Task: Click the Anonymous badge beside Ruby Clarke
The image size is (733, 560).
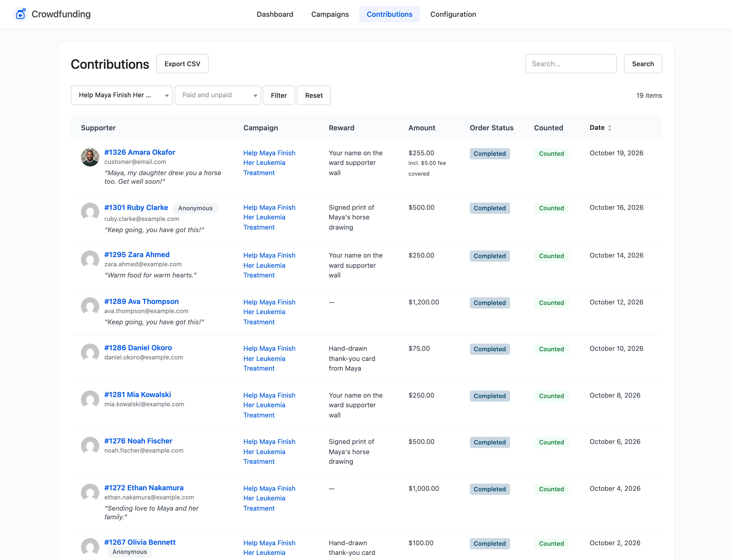Action: click(x=195, y=208)
